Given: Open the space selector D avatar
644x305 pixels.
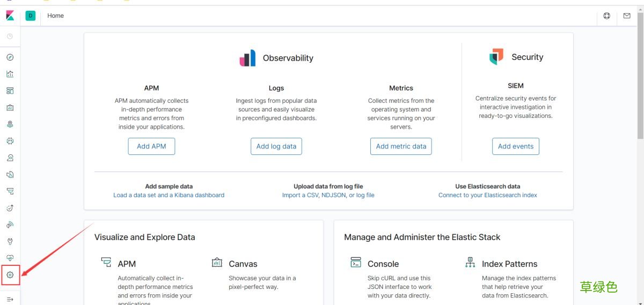Looking at the screenshot, I should (31, 16).
